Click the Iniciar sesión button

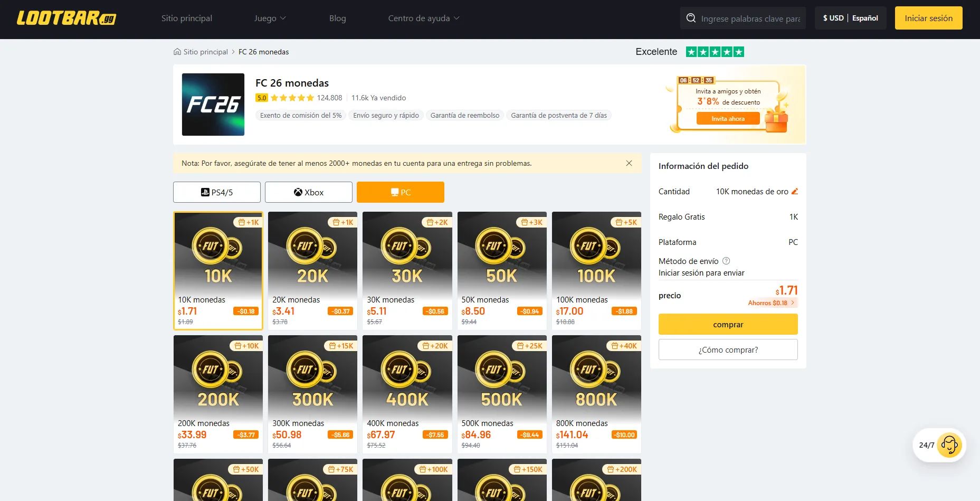(x=929, y=18)
